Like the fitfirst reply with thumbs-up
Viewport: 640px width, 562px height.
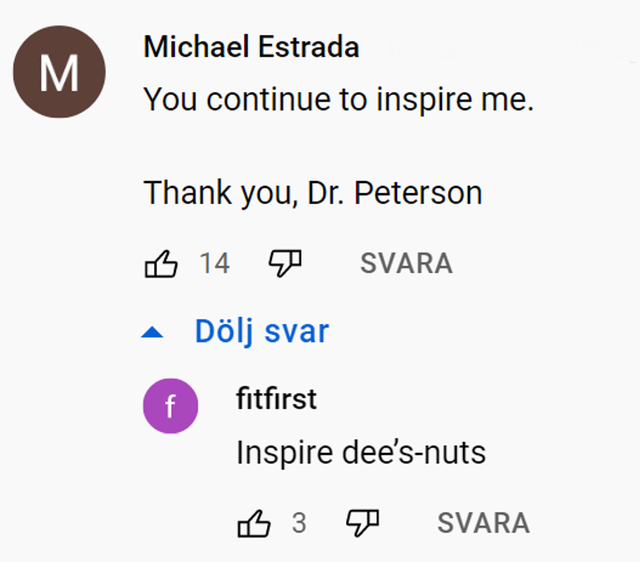pyautogui.click(x=254, y=523)
